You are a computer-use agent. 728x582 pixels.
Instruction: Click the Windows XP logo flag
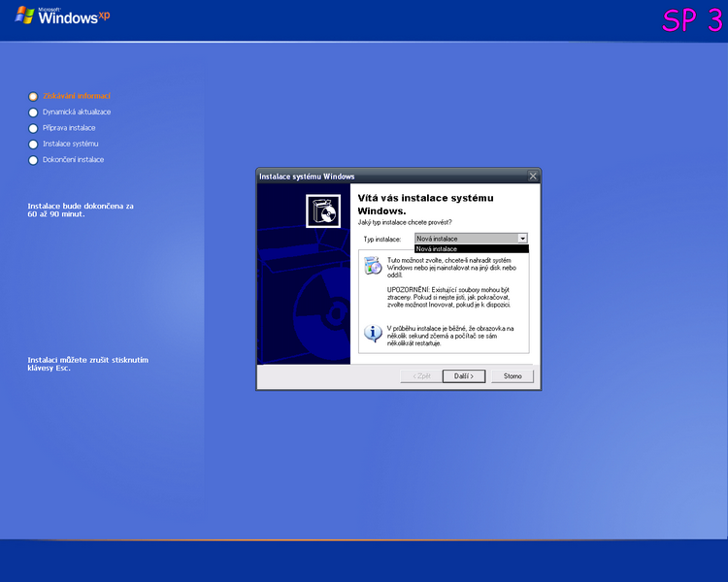(x=24, y=15)
